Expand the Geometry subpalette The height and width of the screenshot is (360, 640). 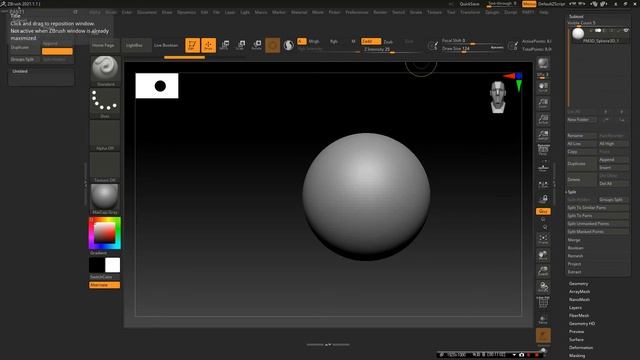(578, 284)
